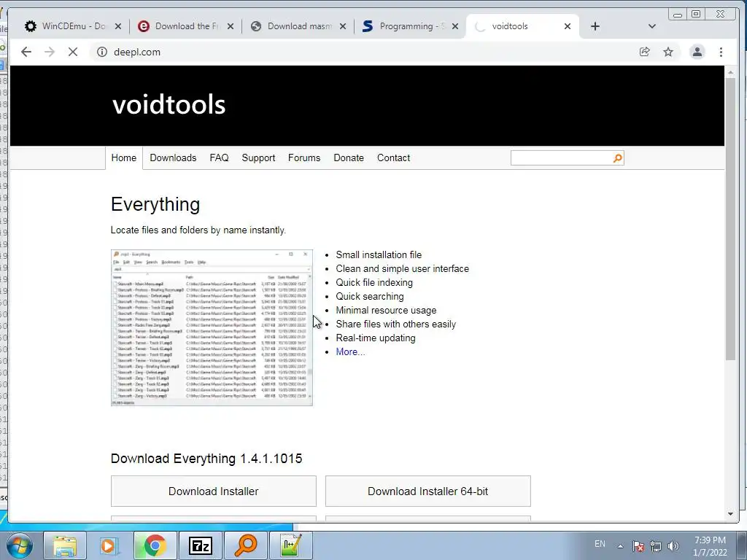Image resolution: width=747 pixels, height=560 pixels.
Task: Close the Programming tab
Action: 455,26
